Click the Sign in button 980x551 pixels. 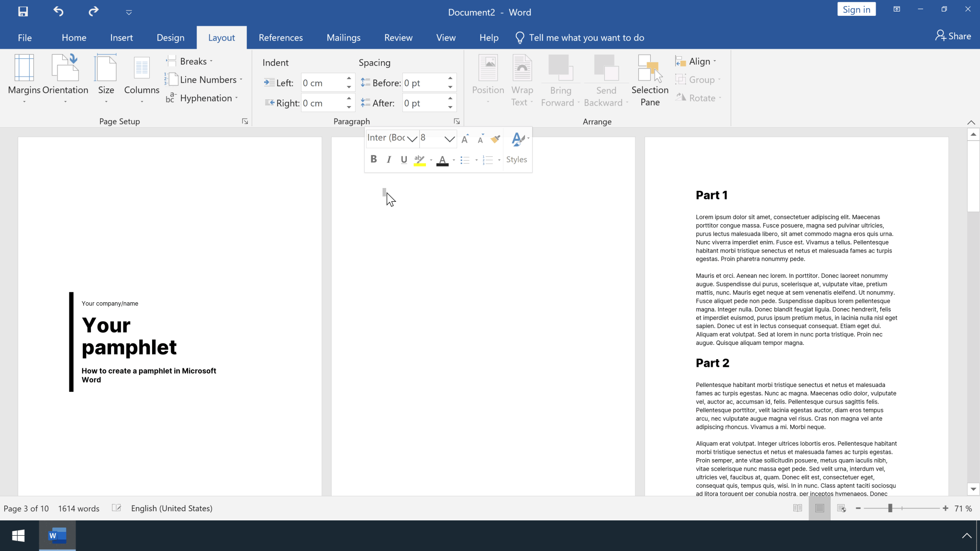point(856,9)
